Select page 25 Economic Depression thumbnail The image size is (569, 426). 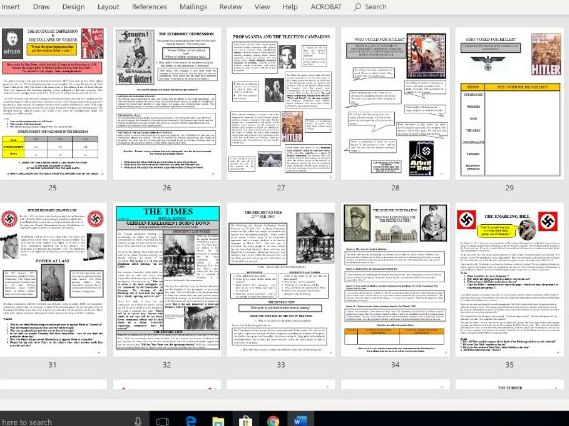(x=53, y=103)
